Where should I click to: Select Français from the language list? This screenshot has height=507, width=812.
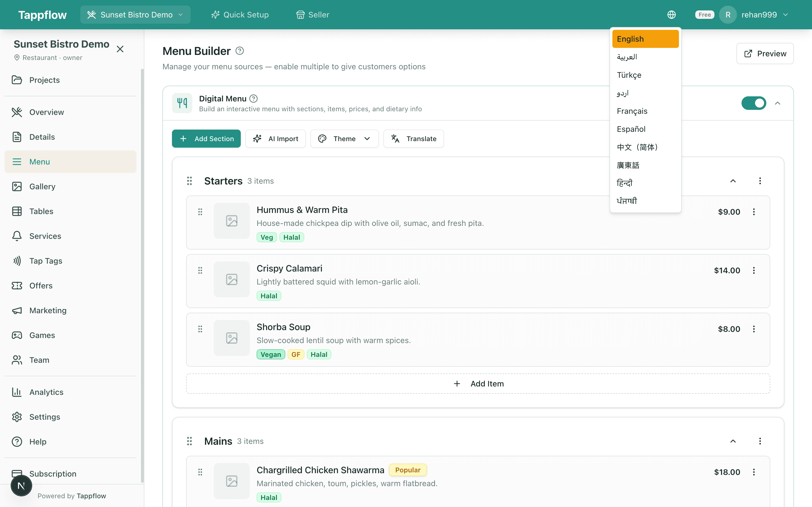click(632, 111)
